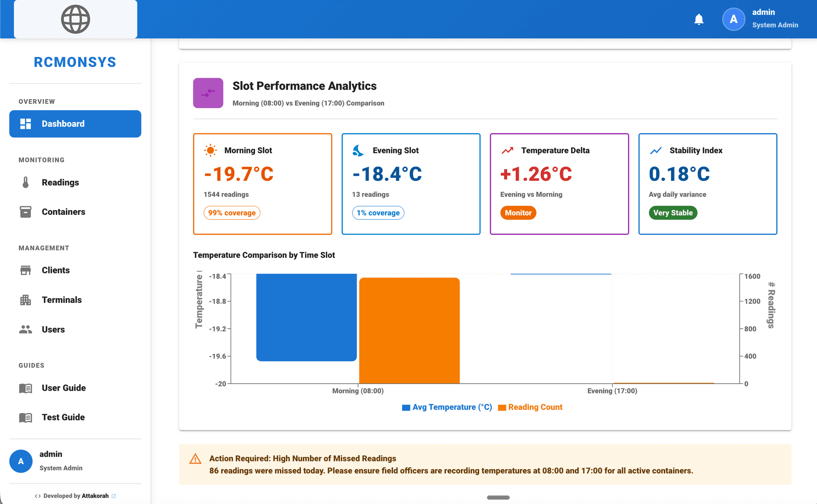This screenshot has height=504, width=817.
Task: Click the Users people icon
Action: click(26, 329)
